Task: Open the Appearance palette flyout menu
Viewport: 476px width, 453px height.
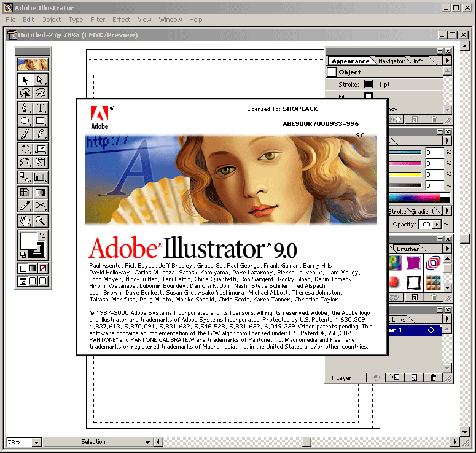Action: click(x=447, y=61)
